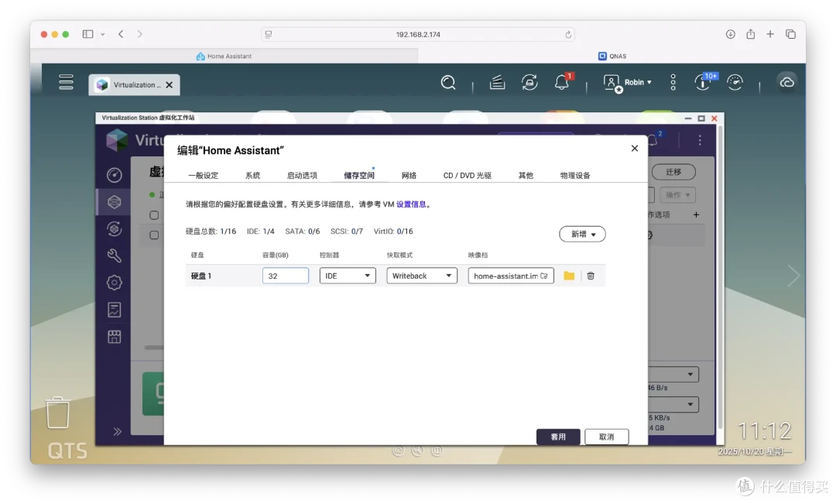Open the dashboard gauge icon
836x504 pixels.
click(x=735, y=82)
